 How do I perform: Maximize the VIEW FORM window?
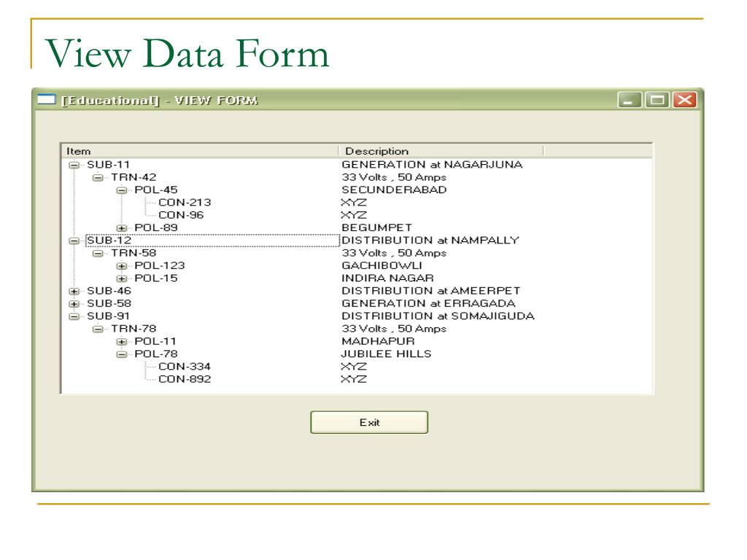pyautogui.click(x=657, y=100)
